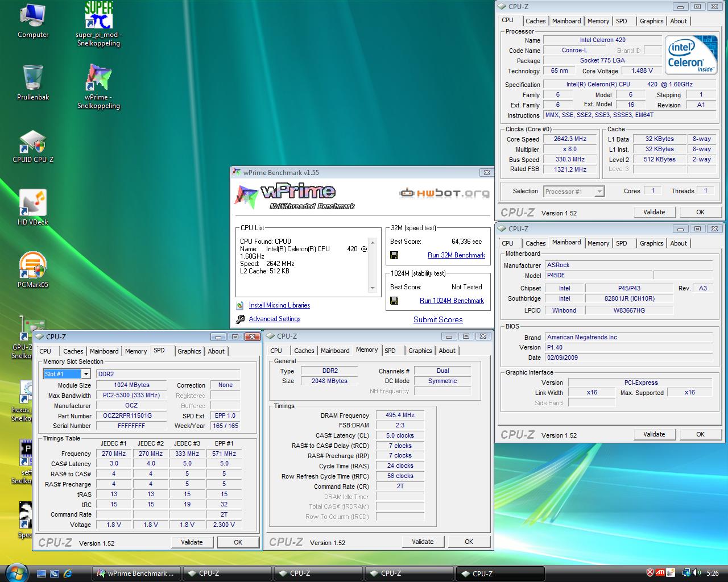Select Caches tab in the DRAM Timings window
Screen dimensions: 728x582
[304, 351]
